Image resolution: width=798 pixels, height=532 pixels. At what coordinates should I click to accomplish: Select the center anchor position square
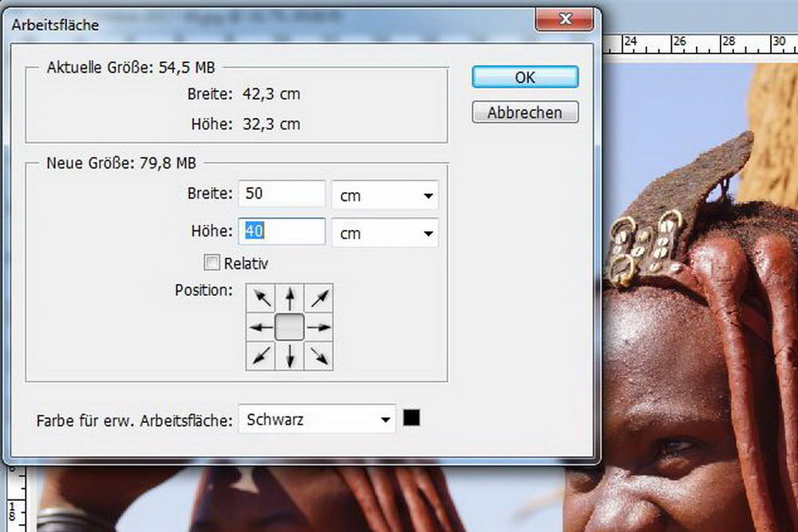[x=290, y=327]
